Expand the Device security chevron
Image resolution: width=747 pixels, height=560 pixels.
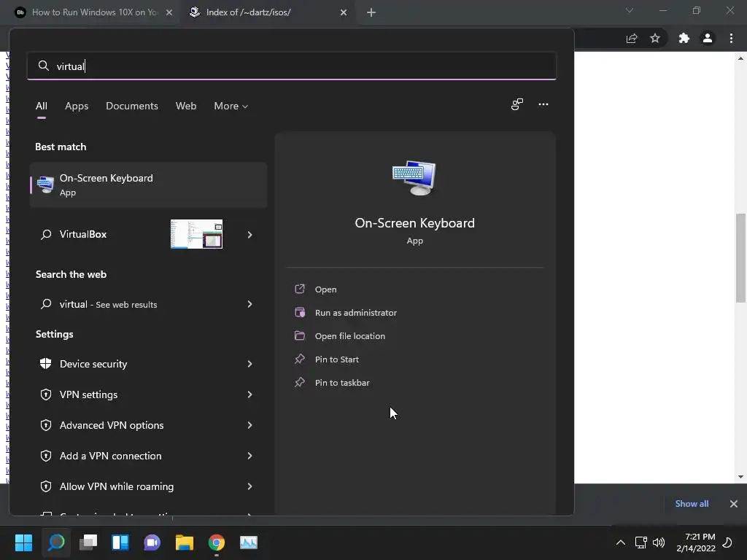[x=249, y=364]
